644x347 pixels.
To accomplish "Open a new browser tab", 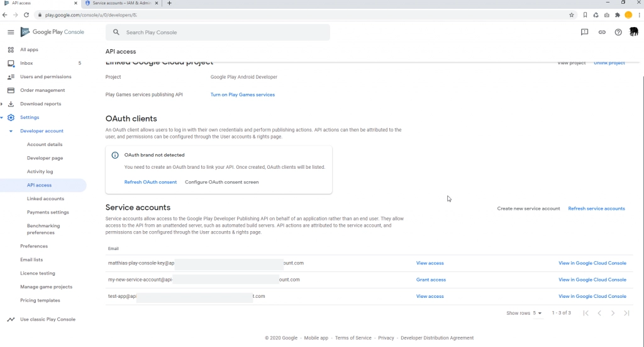I will (169, 3).
